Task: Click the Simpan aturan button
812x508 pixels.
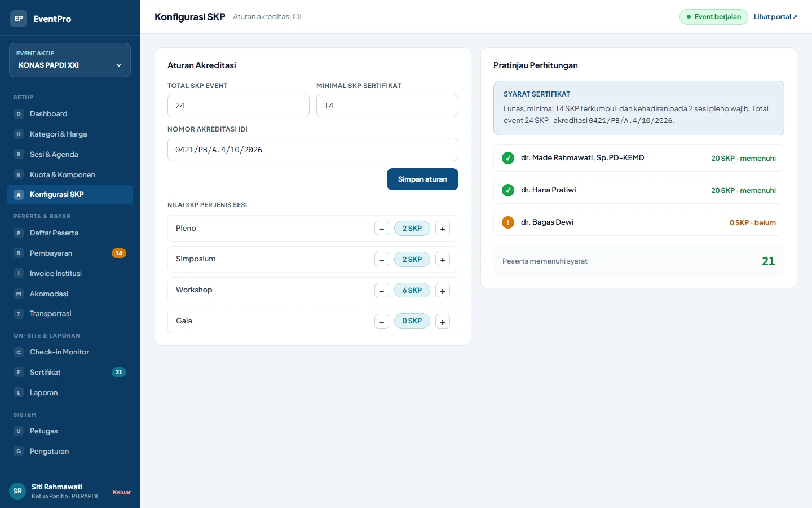Action: (x=422, y=179)
